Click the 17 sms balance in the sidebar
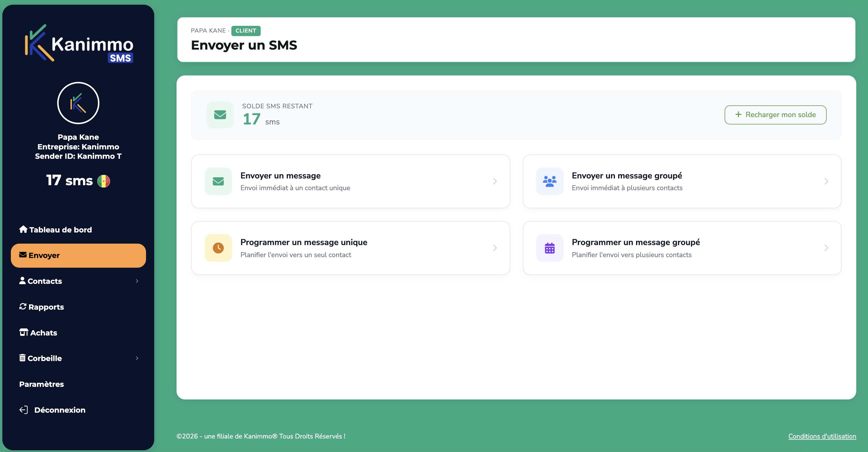This screenshot has width=868, height=452. click(69, 181)
